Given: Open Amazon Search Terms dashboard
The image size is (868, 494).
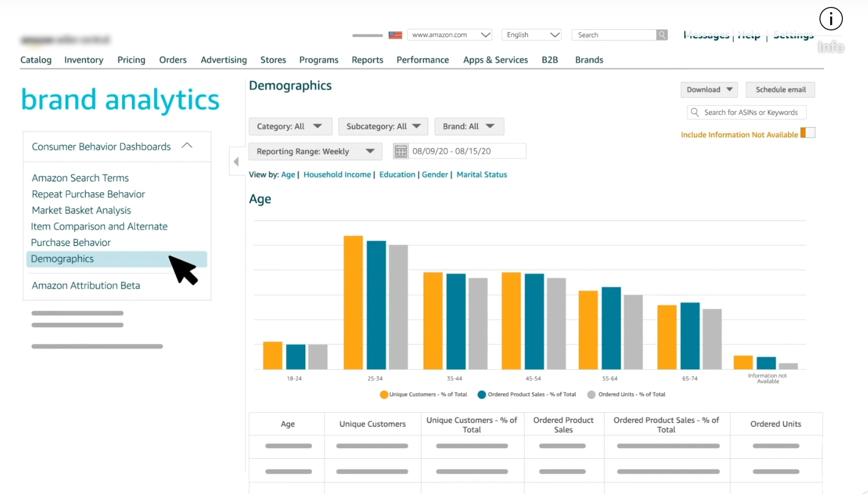Looking at the screenshot, I should click(x=80, y=178).
